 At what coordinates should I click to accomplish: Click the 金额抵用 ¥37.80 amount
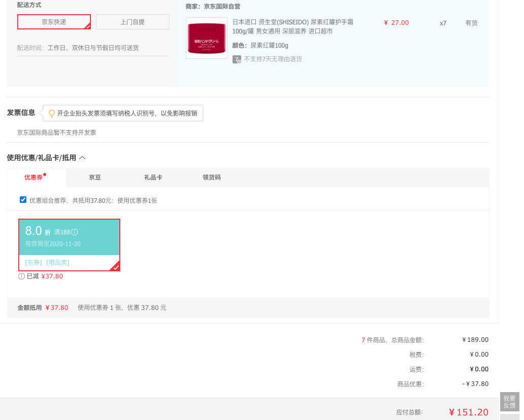[57, 308]
